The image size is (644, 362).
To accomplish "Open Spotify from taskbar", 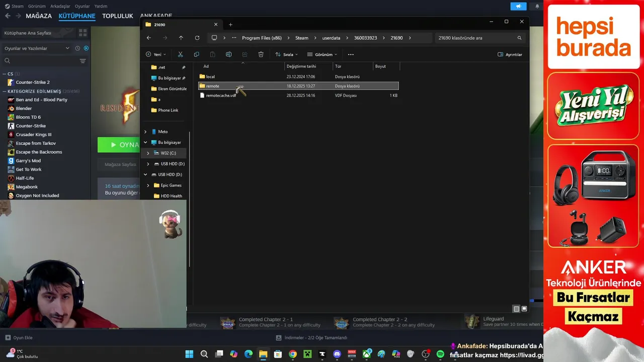I will [x=440, y=354].
